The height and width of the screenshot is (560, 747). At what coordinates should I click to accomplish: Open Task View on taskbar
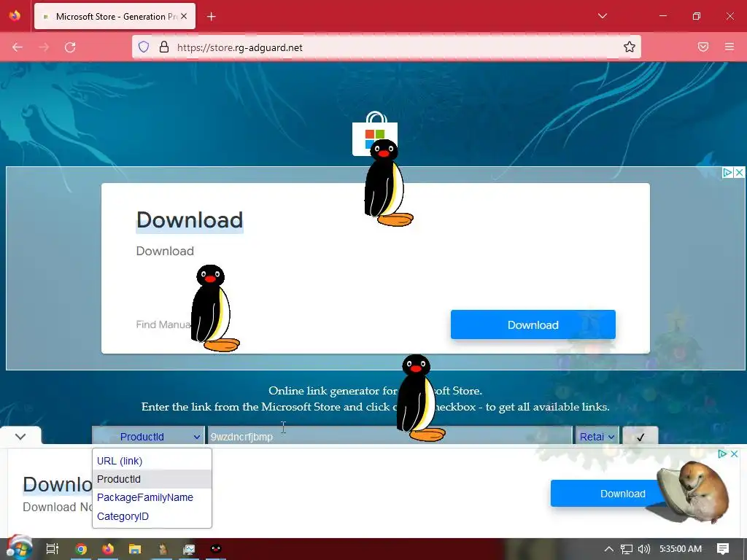52,548
